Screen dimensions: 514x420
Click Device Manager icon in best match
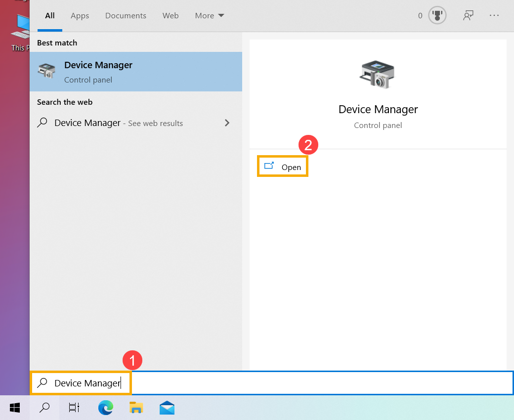(x=46, y=71)
